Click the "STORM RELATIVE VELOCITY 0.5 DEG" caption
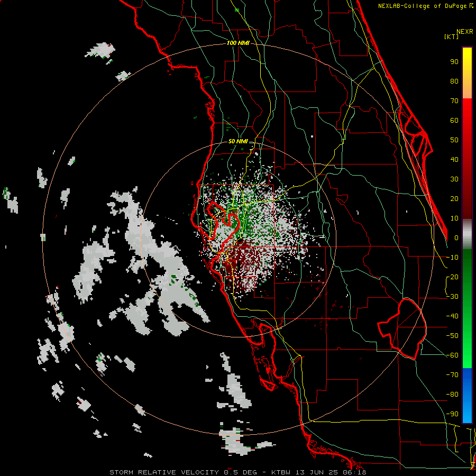The image size is (476, 476). point(183,472)
